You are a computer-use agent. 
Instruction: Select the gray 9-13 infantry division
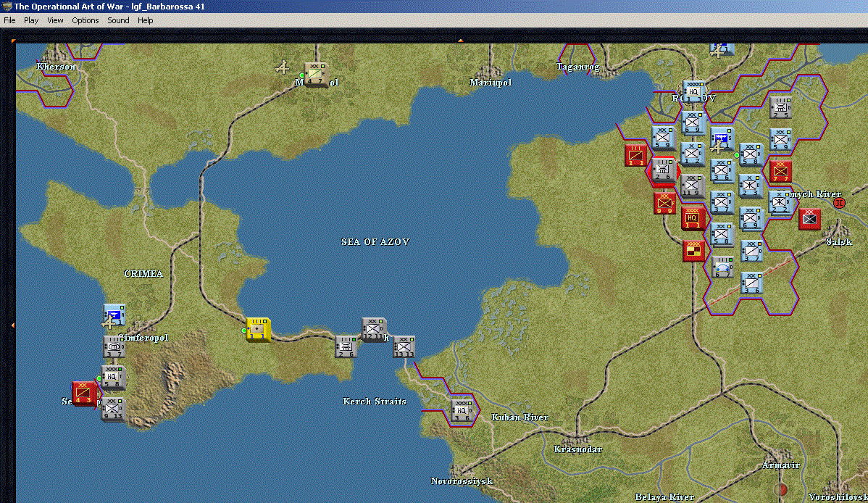(114, 410)
